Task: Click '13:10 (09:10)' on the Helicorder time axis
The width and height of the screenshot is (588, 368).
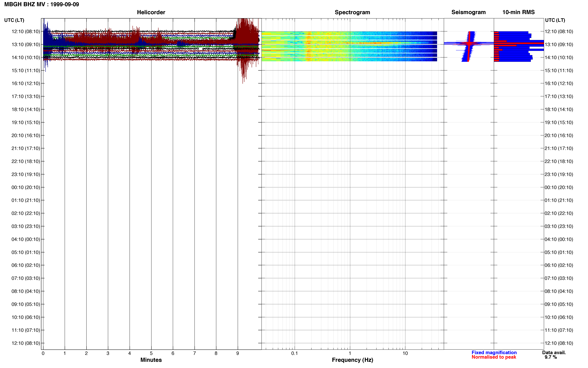Action: click(26, 45)
